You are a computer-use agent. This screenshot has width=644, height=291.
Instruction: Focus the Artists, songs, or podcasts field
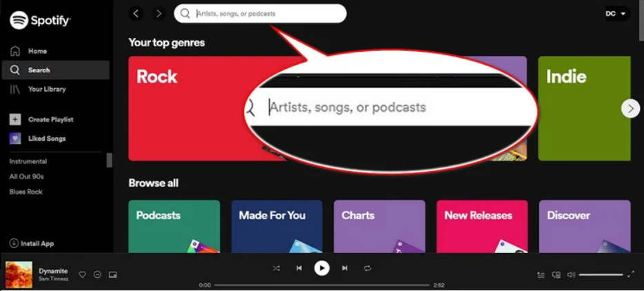click(260, 14)
